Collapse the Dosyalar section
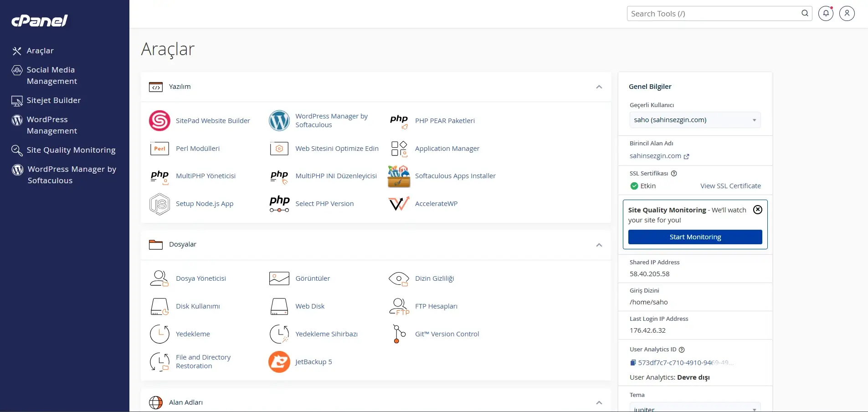The width and height of the screenshot is (868, 412). tap(599, 245)
